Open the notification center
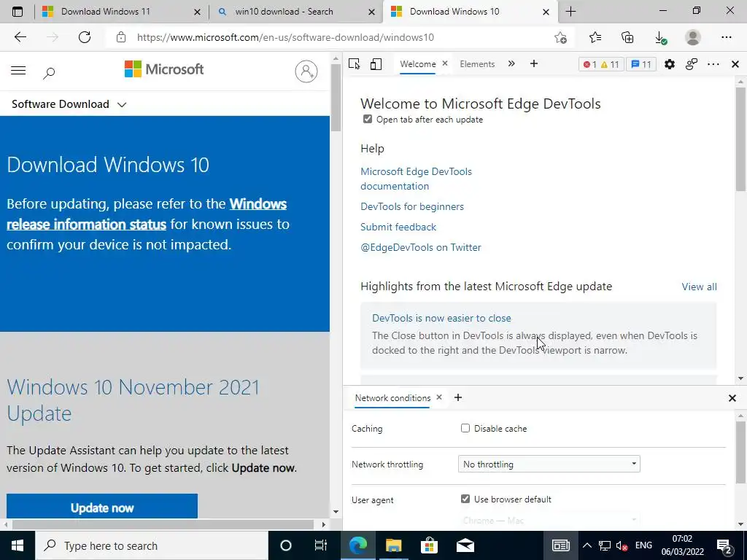 pos(724,546)
